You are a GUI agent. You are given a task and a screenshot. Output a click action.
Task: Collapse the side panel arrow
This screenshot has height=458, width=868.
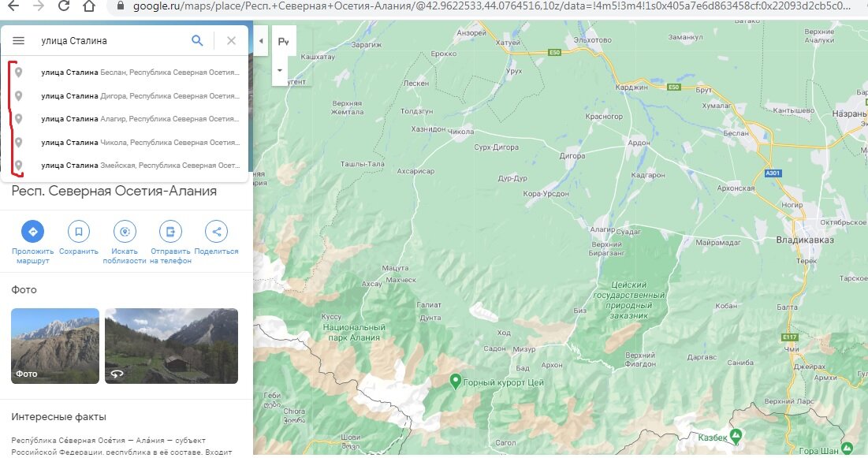tap(261, 41)
